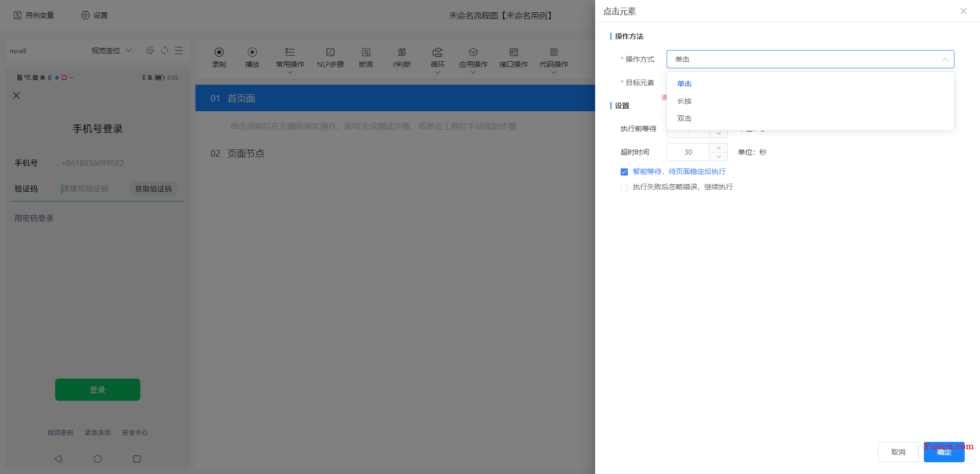Click the 安全中心 link

tap(135, 433)
